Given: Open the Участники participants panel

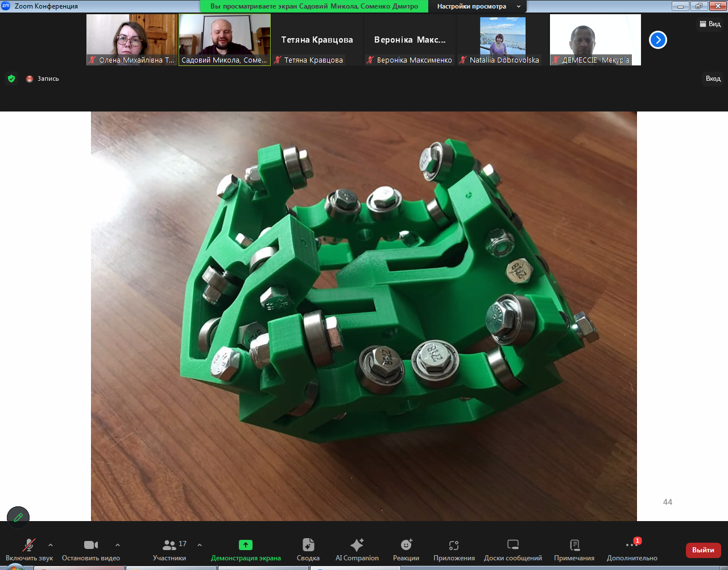Looking at the screenshot, I should [169, 550].
